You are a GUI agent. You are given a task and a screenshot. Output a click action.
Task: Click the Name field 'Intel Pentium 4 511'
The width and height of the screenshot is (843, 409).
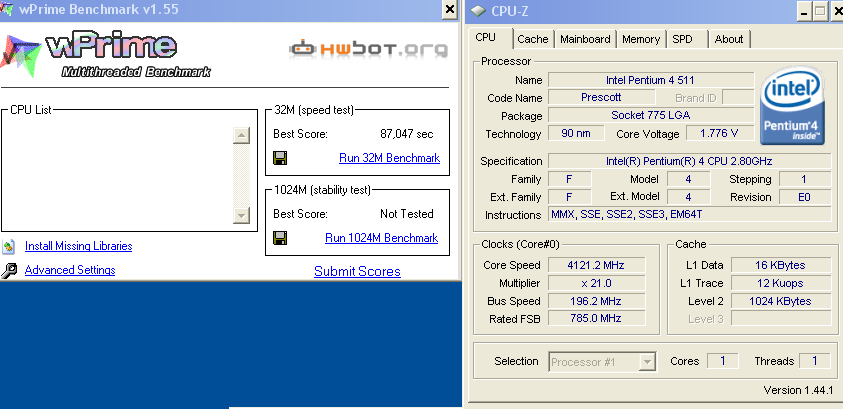(650, 80)
